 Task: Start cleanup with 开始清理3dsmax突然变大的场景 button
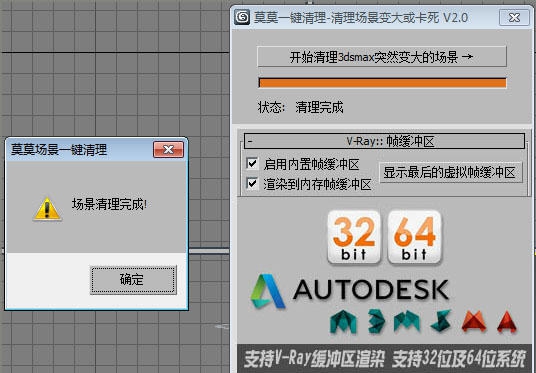pos(381,57)
